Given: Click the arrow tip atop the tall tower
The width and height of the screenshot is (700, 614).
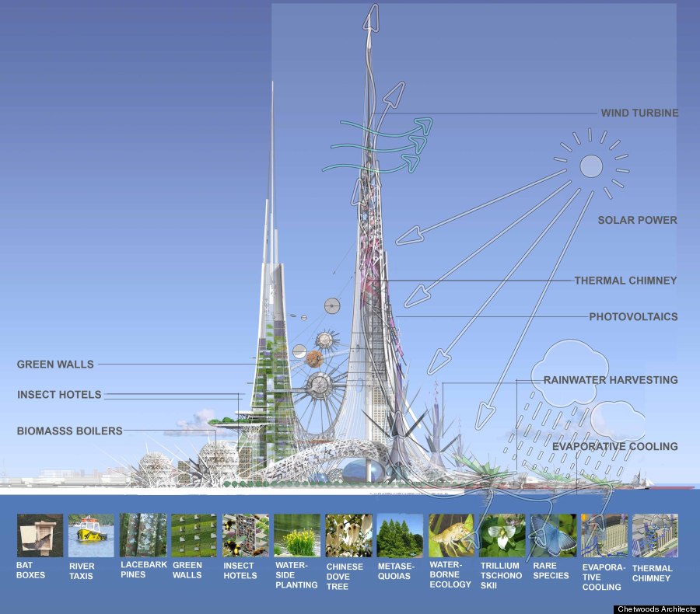Looking at the screenshot, I should [372, 18].
